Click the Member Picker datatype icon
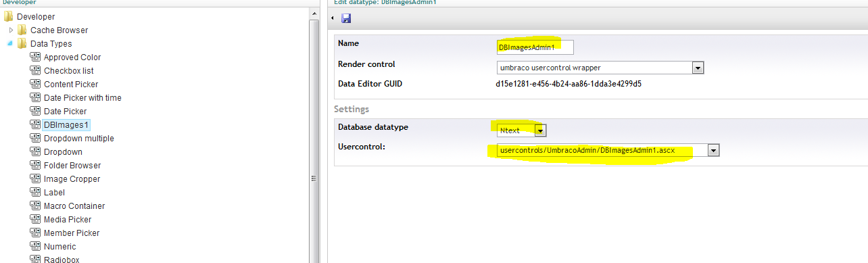Screen dimensions: 868x263 coord(36,233)
